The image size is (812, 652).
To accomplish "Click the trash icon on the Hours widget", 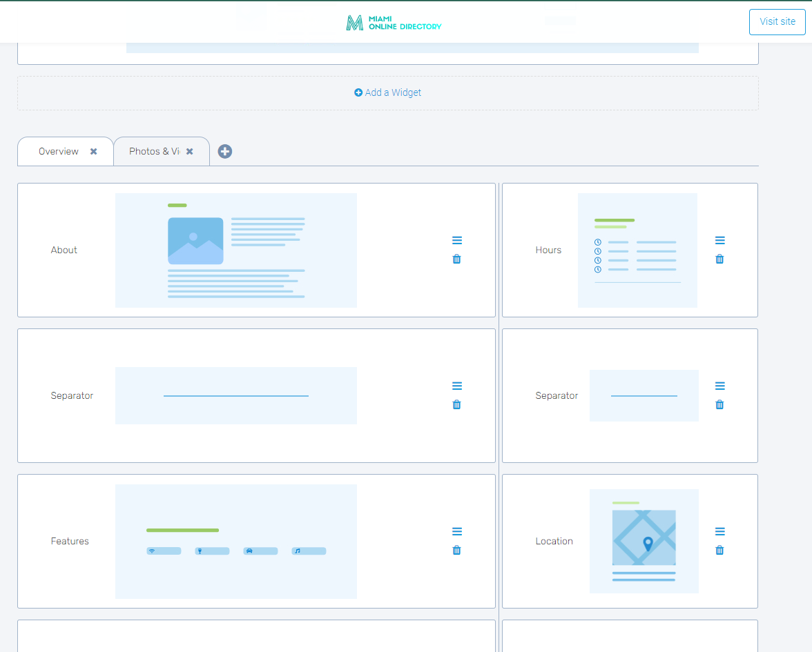I will click(719, 259).
